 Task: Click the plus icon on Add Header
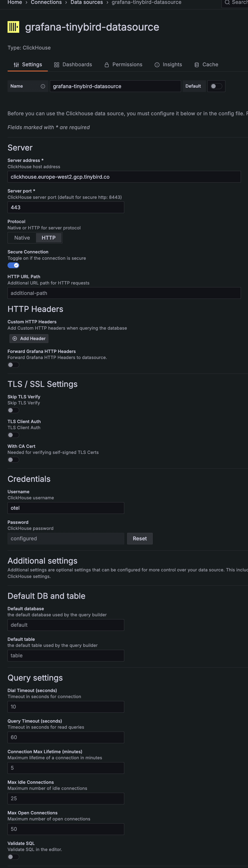pos(15,338)
